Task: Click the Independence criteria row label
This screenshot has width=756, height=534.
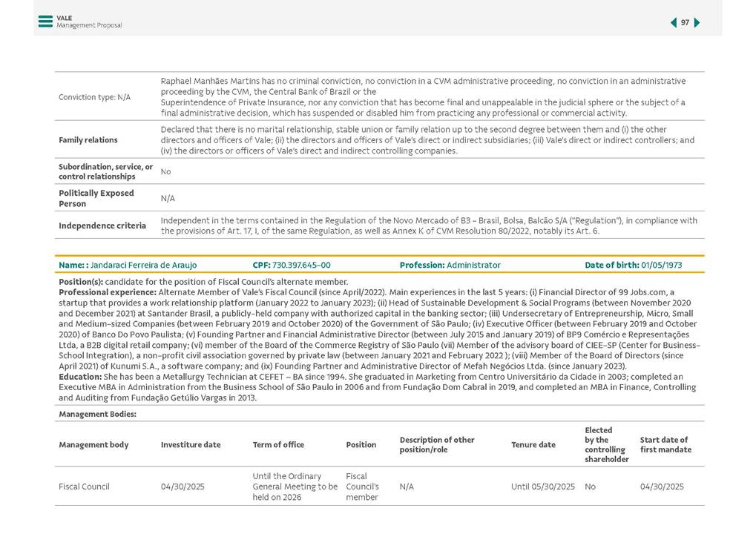Action: tap(102, 225)
